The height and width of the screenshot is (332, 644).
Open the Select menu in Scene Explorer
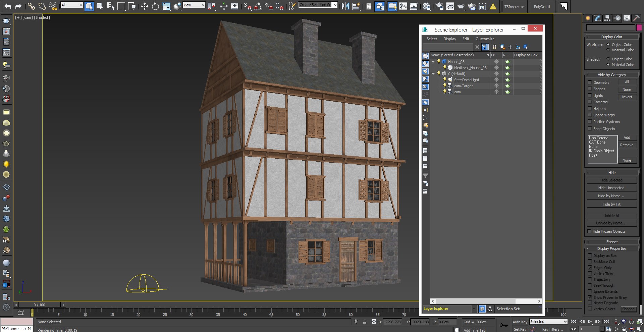(432, 39)
